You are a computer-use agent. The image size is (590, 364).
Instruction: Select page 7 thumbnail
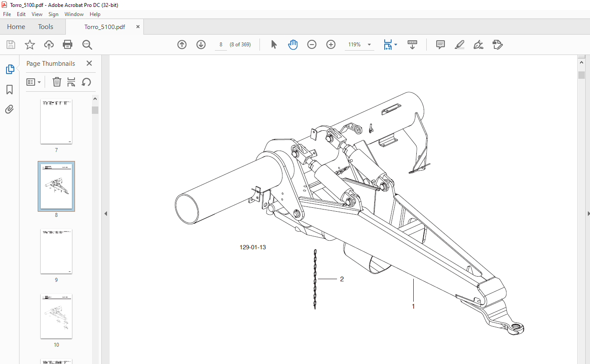click(56, 122)
